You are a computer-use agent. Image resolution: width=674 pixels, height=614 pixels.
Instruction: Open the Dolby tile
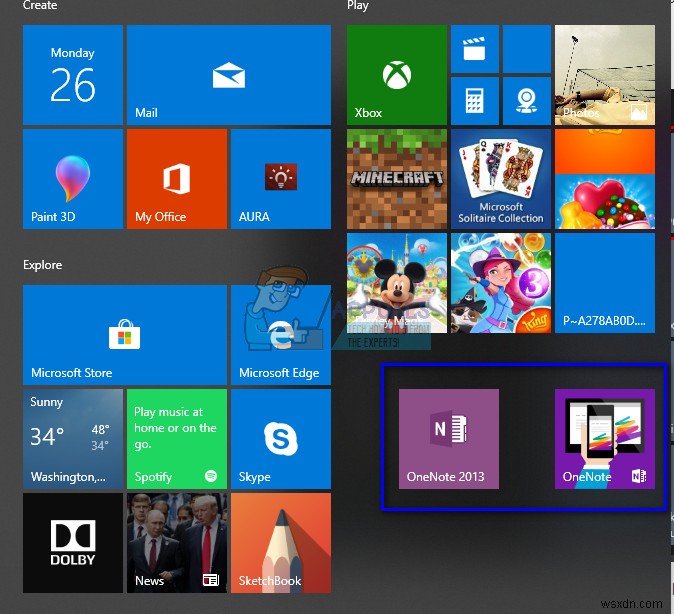(73, 543)
